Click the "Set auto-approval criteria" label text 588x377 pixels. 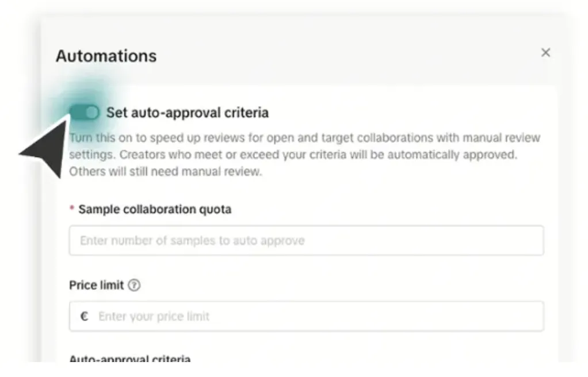pyautogui.click(x=187, y=113)
